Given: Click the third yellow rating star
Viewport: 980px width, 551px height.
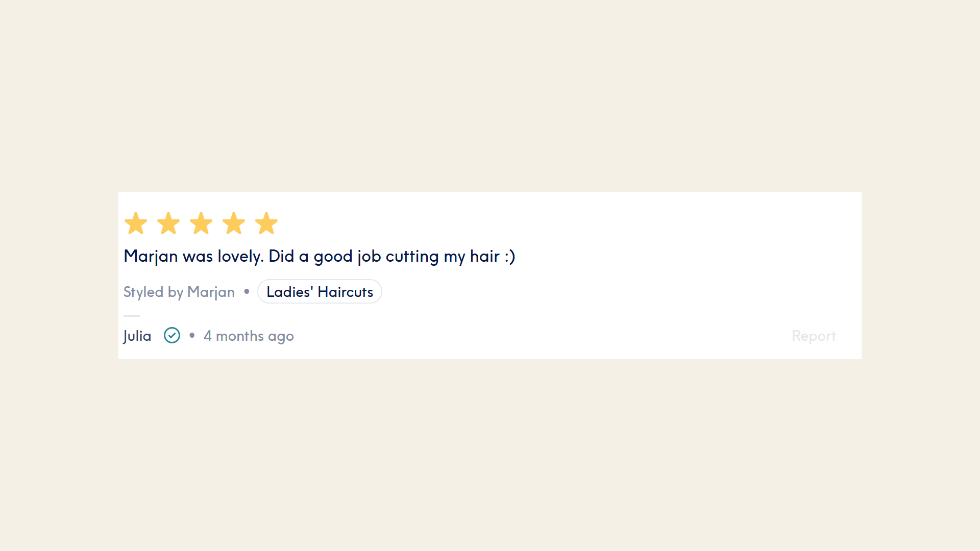Looking at the screenshot, I should (201, 223).
